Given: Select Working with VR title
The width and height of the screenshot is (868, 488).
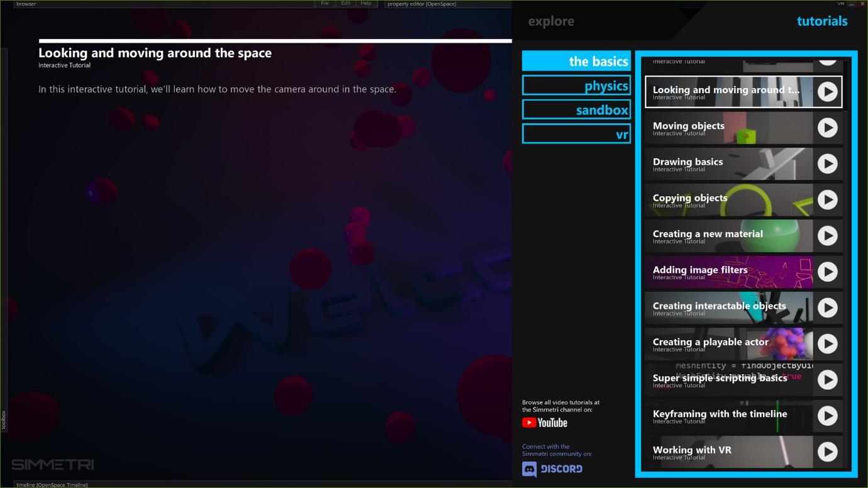Looking at the screenshot, I should click(x=692, y=450).
